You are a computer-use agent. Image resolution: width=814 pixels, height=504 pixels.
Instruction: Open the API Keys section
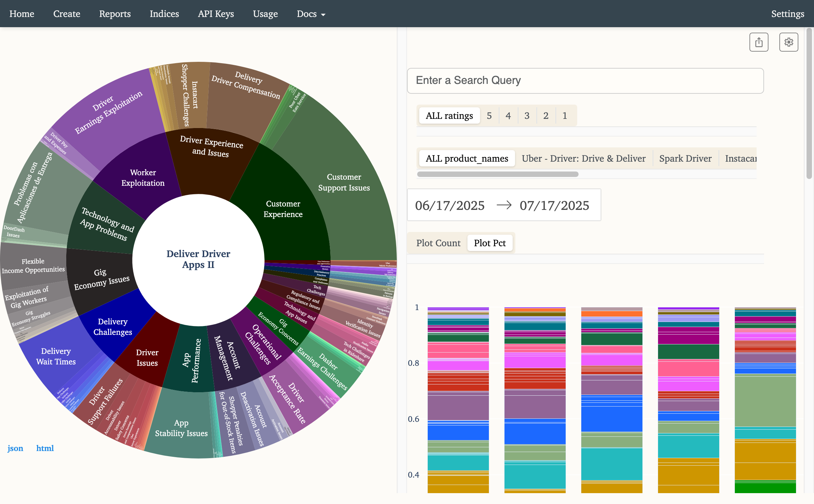point(216,14)
